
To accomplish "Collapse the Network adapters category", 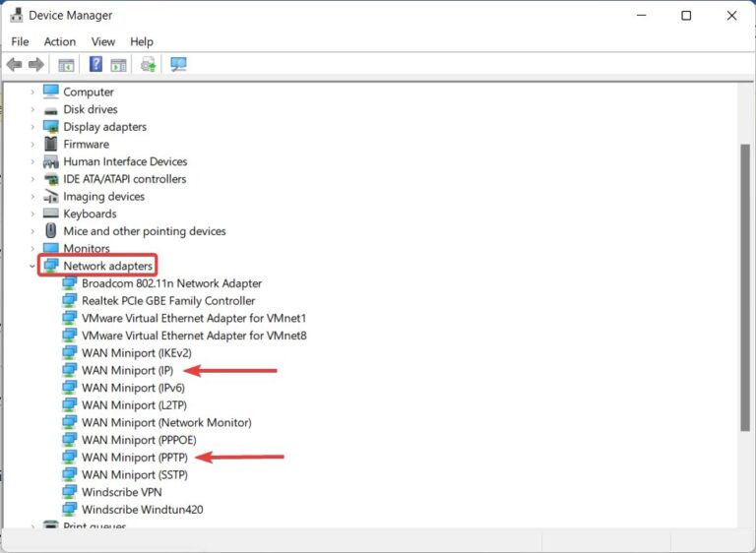I will pos(32,266).
